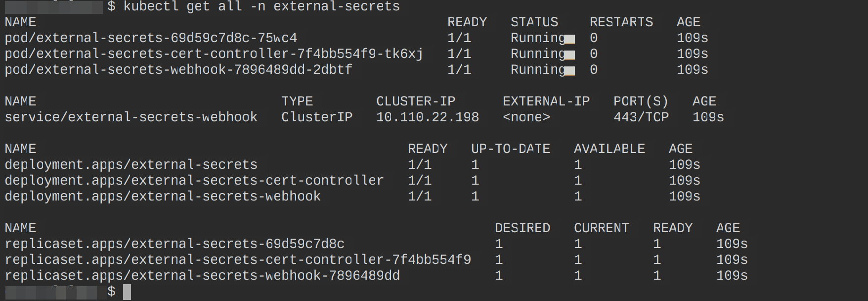Click service/external-secrets-webhook entry
The width and height of the screenshot is (868, 301).
[131, 117]
